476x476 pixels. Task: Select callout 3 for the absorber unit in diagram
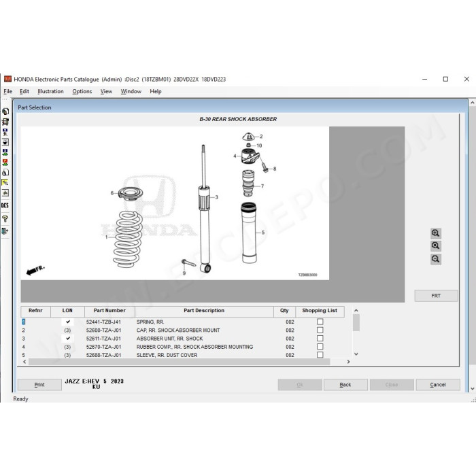pyautogui.click(x=217, y=197)
